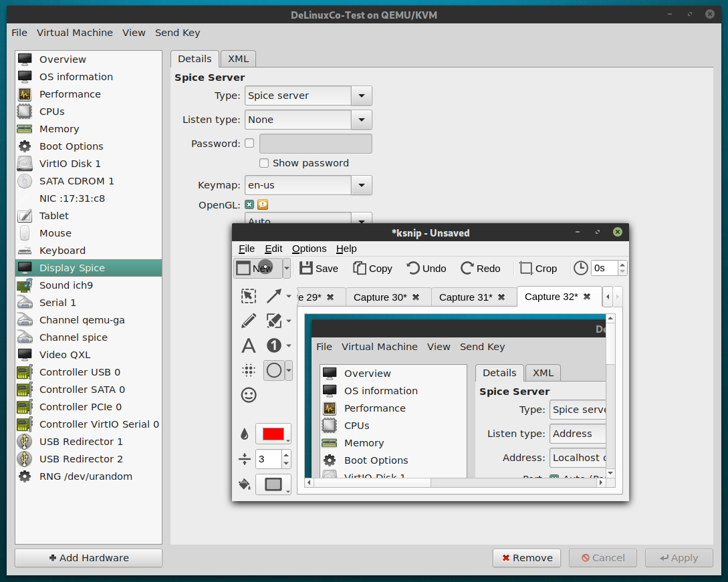728x582 pixels.
Task: Select RNG /dev/urandom device
Action: (x=88, y=476)
